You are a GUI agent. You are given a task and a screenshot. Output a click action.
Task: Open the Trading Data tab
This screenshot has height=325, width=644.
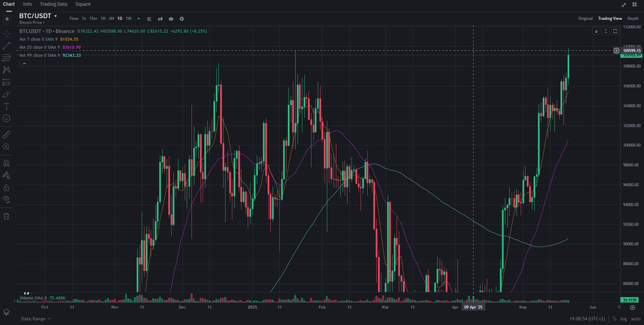[x=53, y=4]
